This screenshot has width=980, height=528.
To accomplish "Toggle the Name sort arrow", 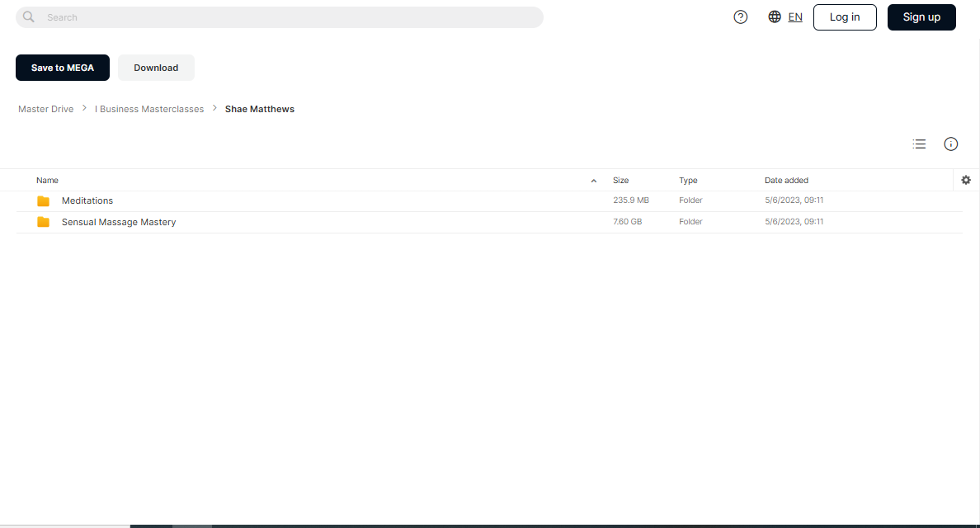I will [x=594, y=181].
